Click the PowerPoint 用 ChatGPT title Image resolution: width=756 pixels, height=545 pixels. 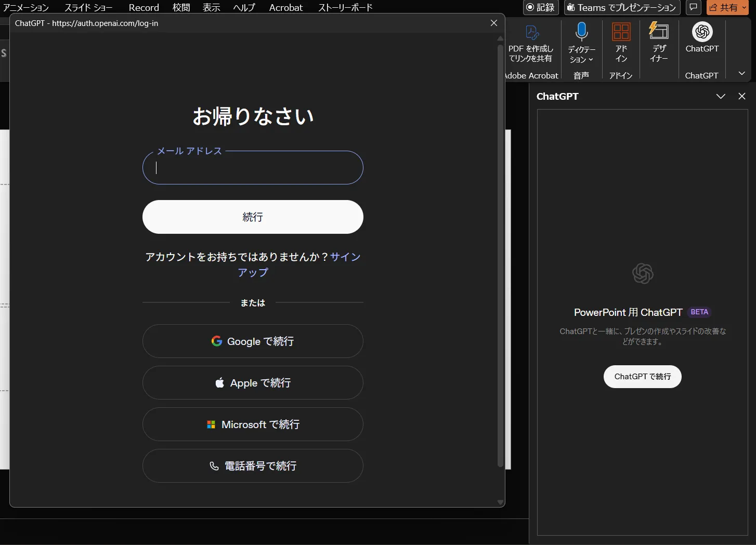tap(628, 312)
